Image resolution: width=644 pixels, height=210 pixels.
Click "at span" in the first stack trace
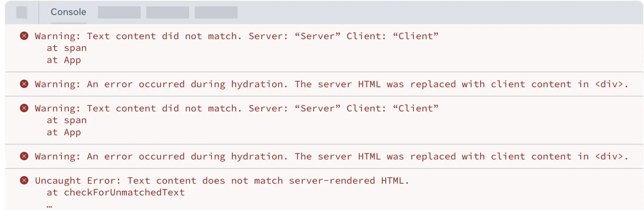pos(67,48)
